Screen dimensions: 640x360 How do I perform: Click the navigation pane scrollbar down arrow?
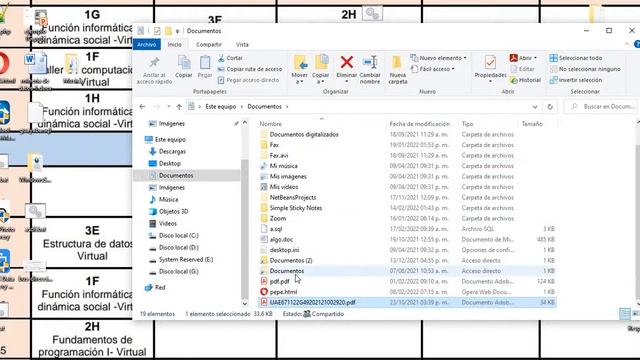pyautogui.click(x=245, y=304)
